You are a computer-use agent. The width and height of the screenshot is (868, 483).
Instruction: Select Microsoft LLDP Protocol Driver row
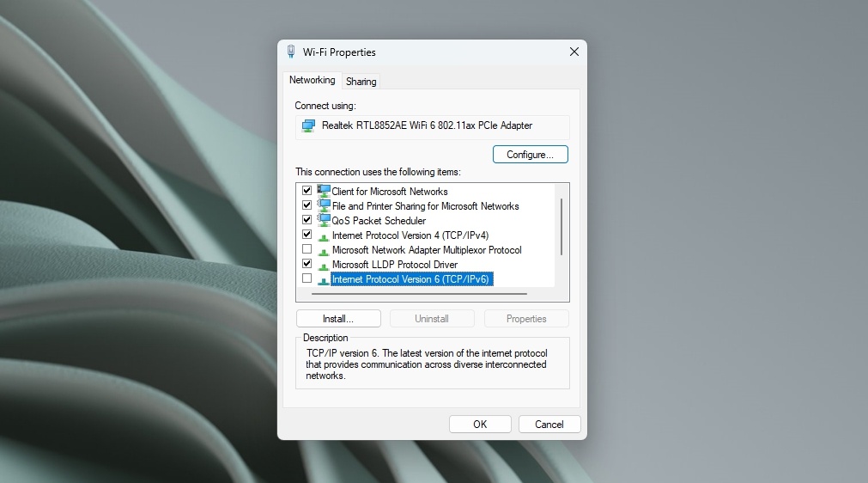(395, 265)
